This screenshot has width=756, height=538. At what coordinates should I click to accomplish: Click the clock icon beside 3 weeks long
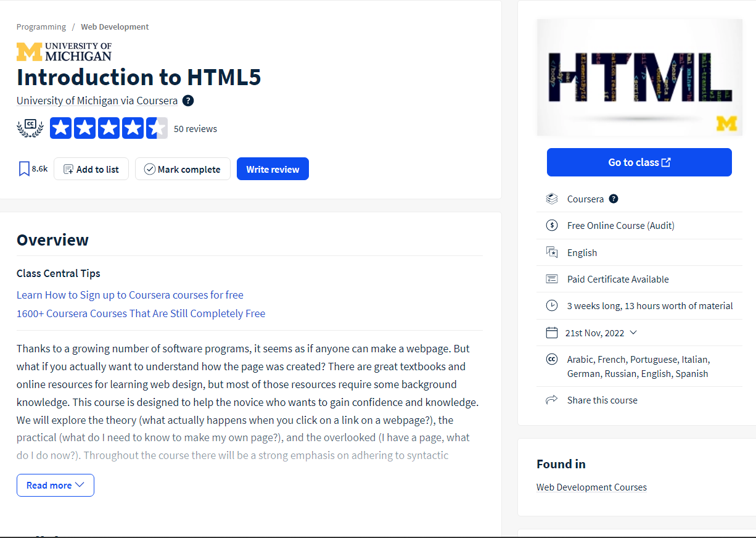[x=552, y=305]
